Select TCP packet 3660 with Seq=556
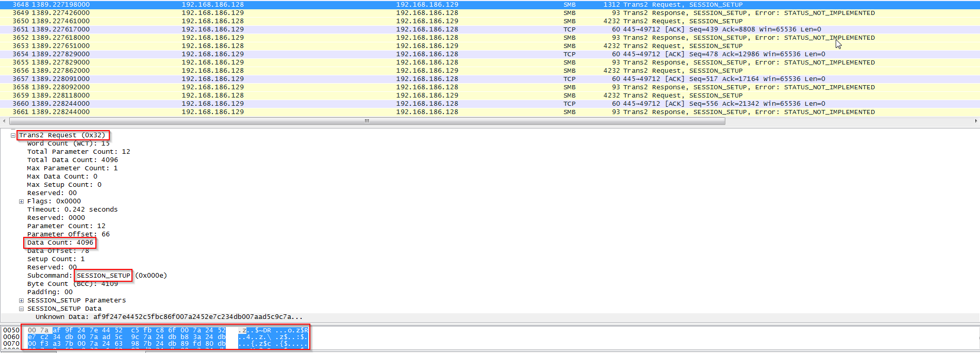The width and height of the screenshot is (980, 353). pyautogui.click(x=490, y=104)
